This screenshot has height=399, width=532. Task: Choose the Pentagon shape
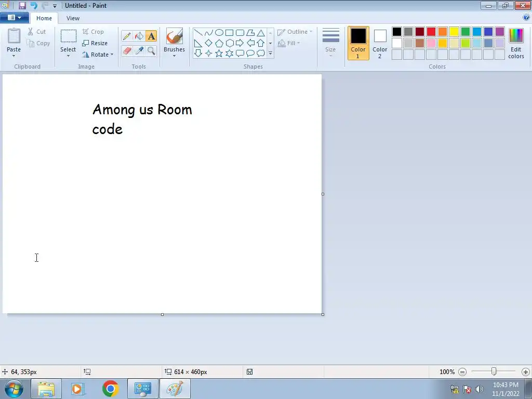coord(219,43)
